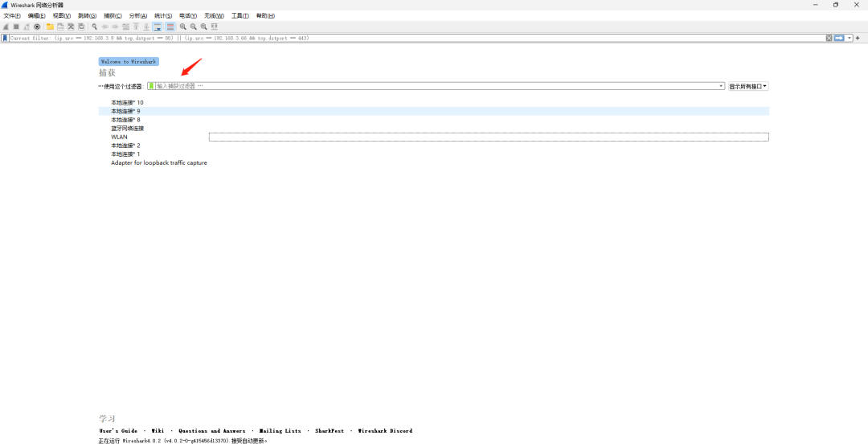Open the Mailing Lists link
This screenshot has height=448, width=868.
tap(280, 431)
